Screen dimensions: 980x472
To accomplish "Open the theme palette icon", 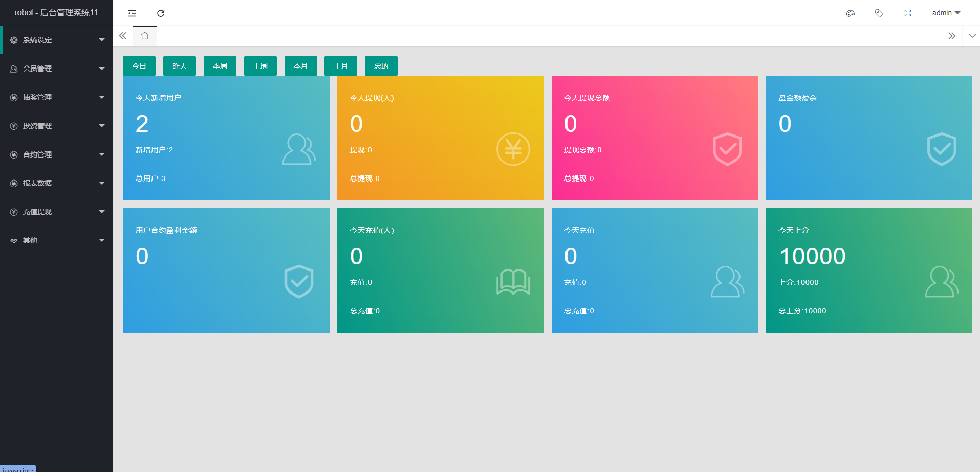I will point(850,13).
